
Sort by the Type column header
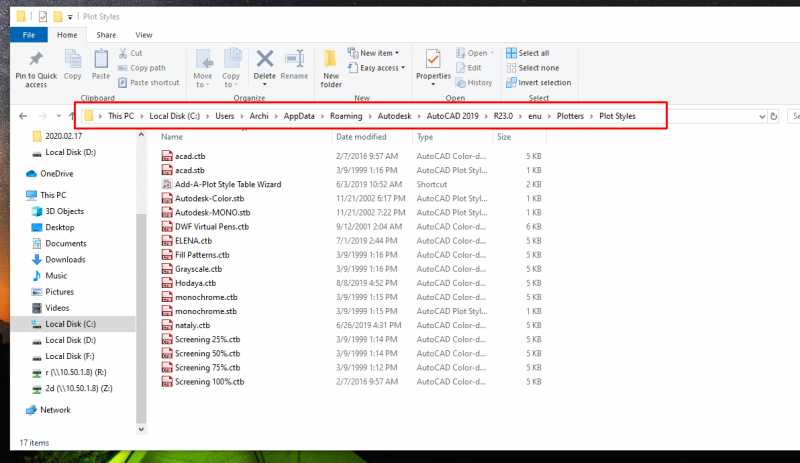(x=425, y=137)
